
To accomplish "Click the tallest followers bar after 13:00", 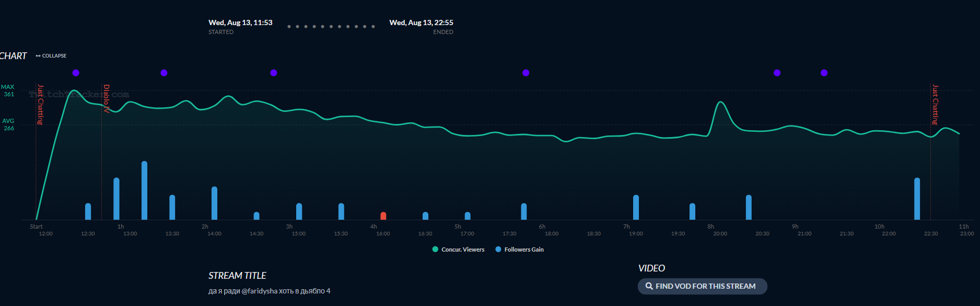I will coord(144,190).
